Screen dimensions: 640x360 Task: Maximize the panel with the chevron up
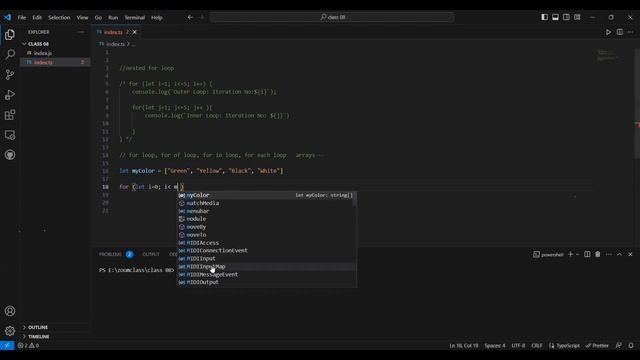620,254
